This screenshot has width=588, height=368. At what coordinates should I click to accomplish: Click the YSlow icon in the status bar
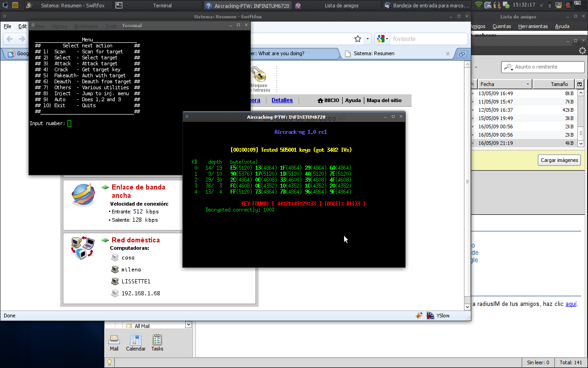coord(430,316)
